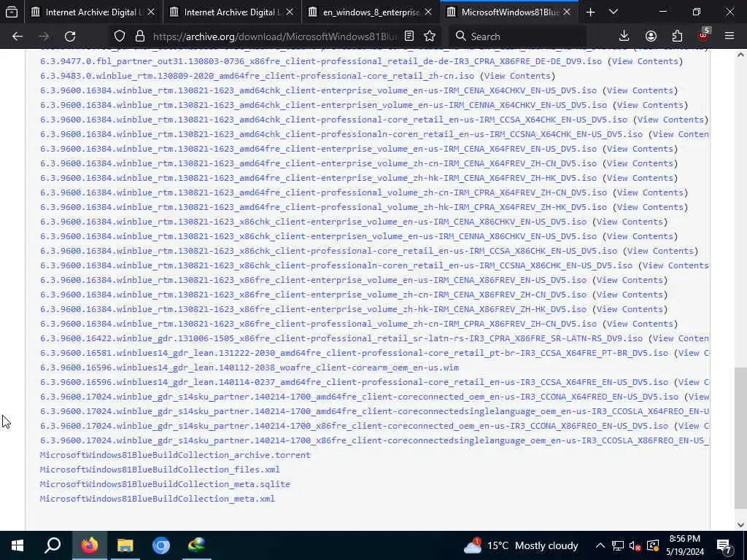Open Windows Start menu
Image resolution: width=747 pixels, height=560 pixels.
pyautogui.click(x=18, y=545)
